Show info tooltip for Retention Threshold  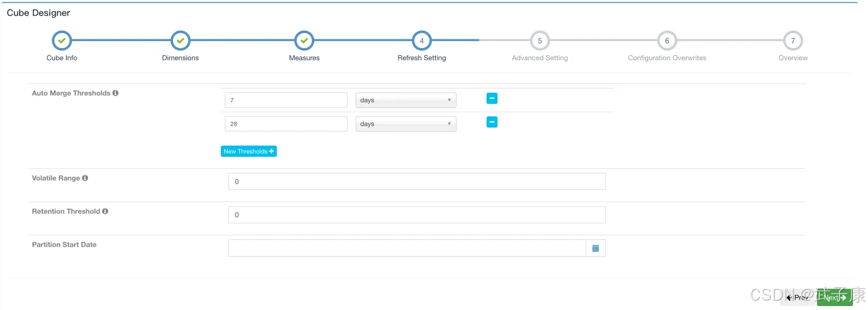coord(105,211)
